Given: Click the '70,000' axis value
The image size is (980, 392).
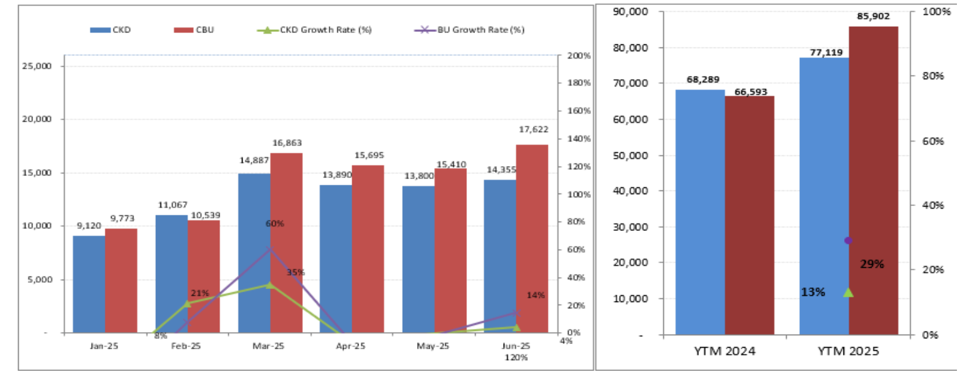Looking at the screenshot, I should pos(630,83).
